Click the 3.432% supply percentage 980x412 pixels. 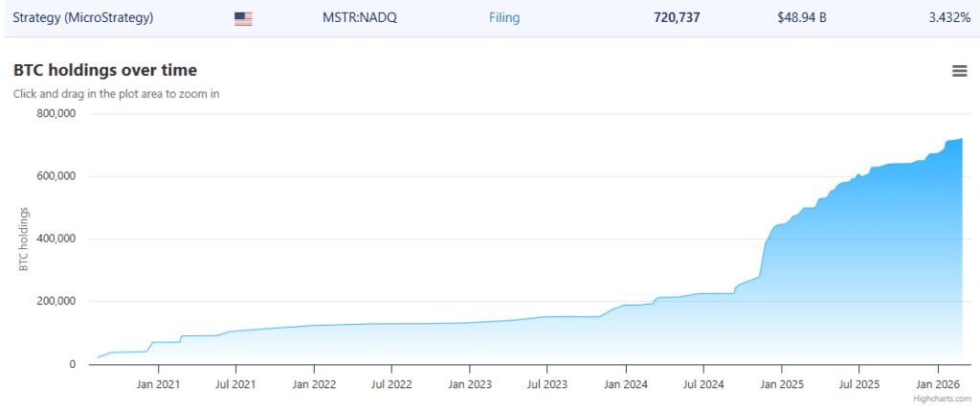coord(948,18)
